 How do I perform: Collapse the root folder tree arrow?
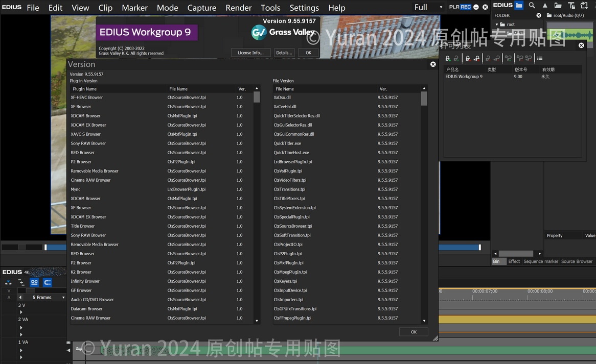pyautogui.click(x=496, y=25)
